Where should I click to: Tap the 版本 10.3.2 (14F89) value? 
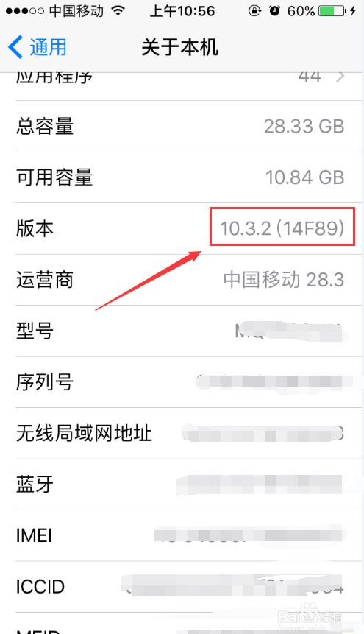tap(282, 228)
